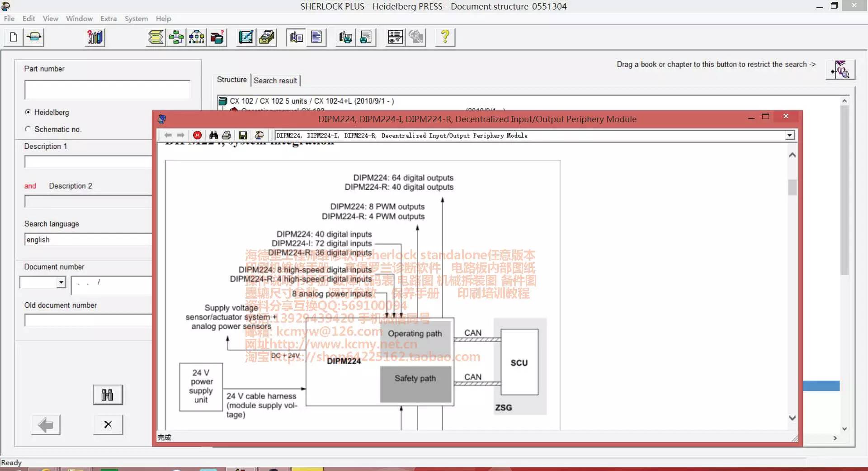This screenshot has height=471, width=868.
Task: Click the book with text page icon
Action: (x=297, y=37)
